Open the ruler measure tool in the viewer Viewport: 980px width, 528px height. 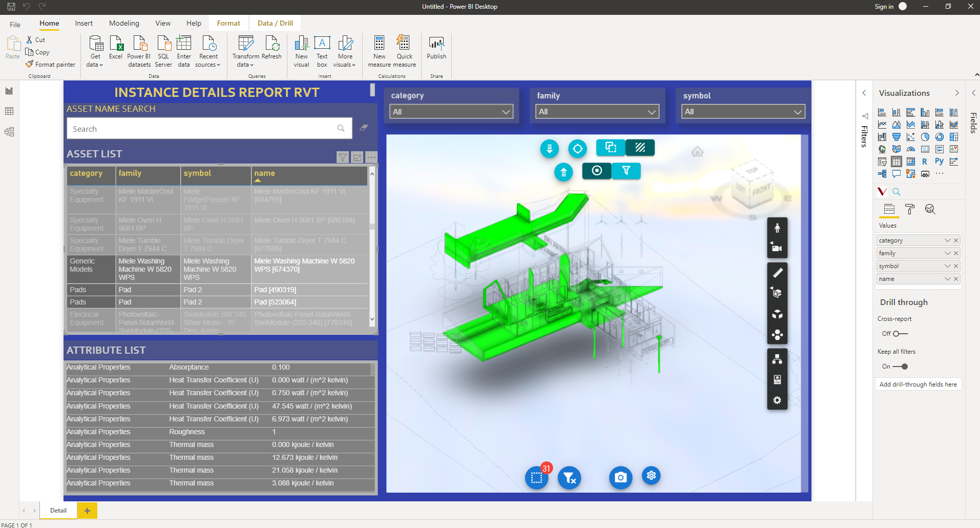click(777, 272)
